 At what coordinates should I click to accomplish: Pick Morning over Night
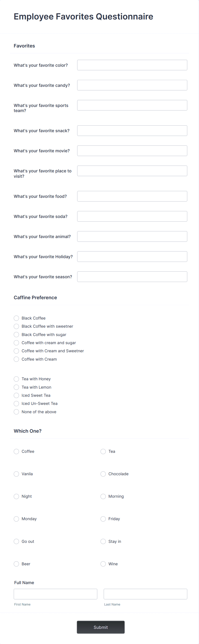103,496
